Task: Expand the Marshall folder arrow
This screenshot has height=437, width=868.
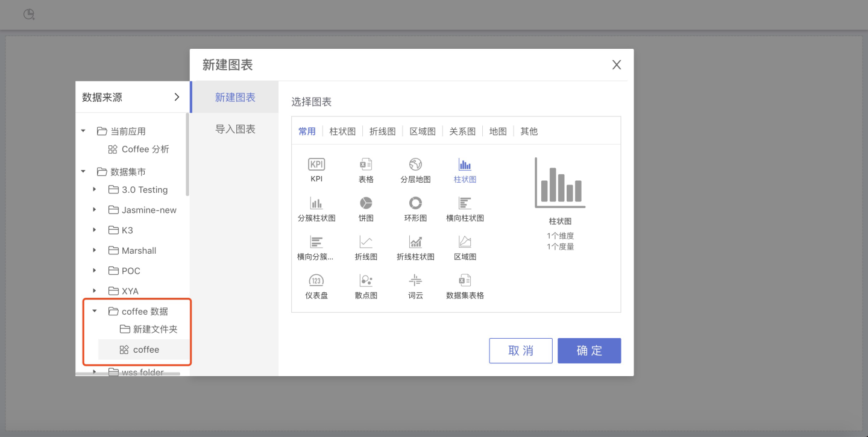Action: [95, 250]
